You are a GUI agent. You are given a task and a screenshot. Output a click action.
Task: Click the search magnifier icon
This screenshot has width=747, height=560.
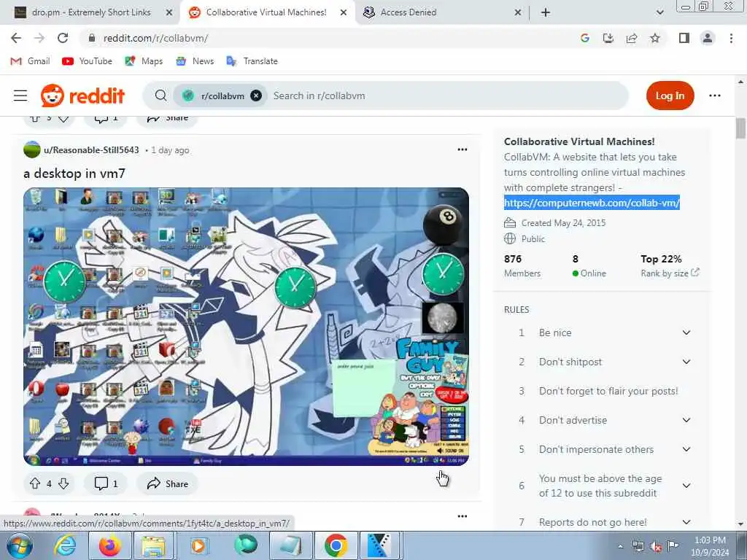tap(161, 96)
